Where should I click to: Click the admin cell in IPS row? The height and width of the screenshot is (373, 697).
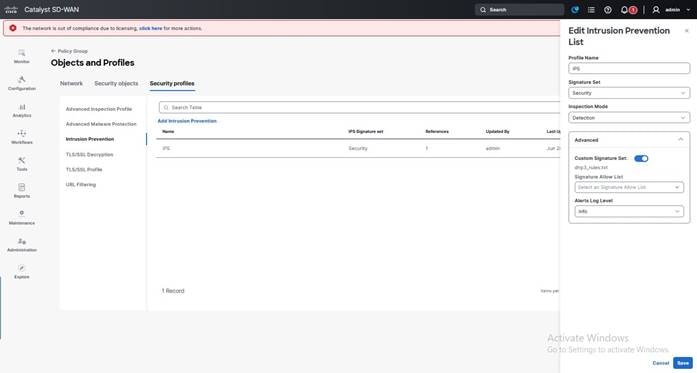point(493,148)
